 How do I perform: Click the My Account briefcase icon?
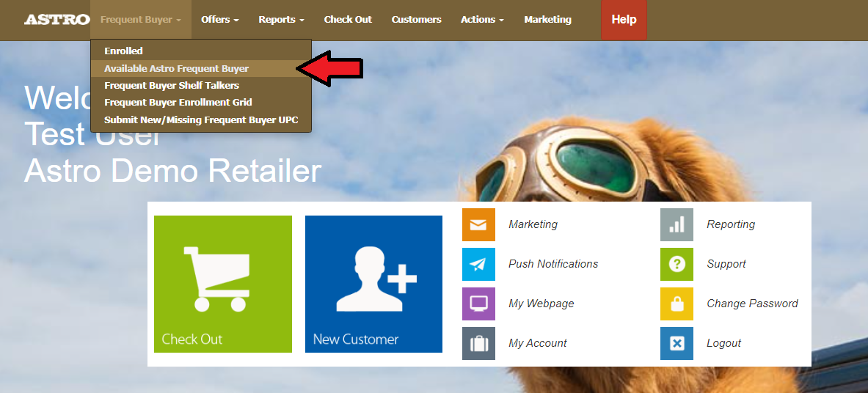(x=478, y=343)
